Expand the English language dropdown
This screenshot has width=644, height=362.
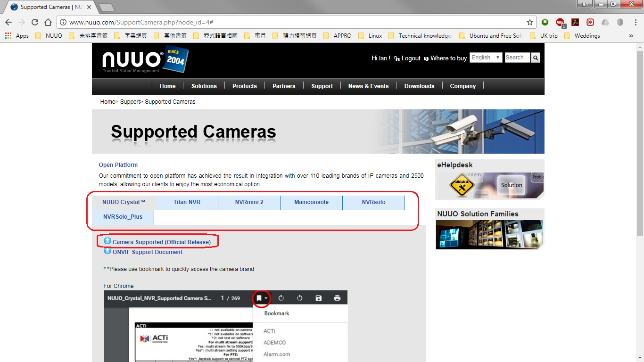pyautogui.click(x=486, y=58)
